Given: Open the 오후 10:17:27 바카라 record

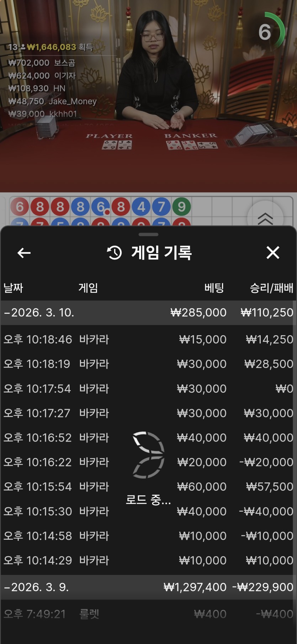Looking at the screenshot, I should click(148, 413).
